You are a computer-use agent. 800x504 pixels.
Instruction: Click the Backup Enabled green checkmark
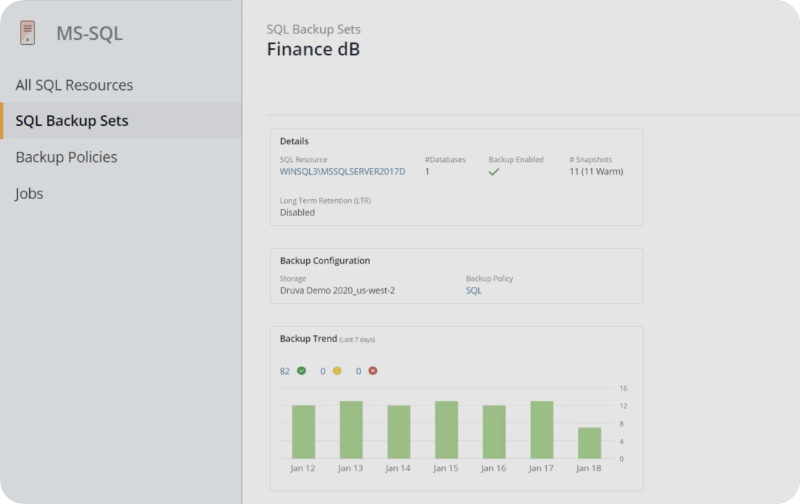(494, 172)
